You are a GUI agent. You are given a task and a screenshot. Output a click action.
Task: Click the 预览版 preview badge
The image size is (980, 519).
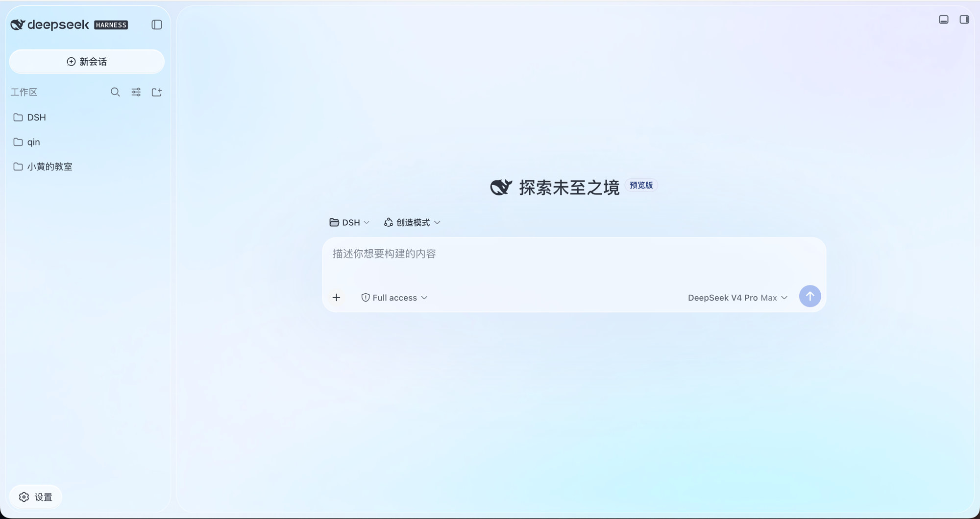[641, 185]
